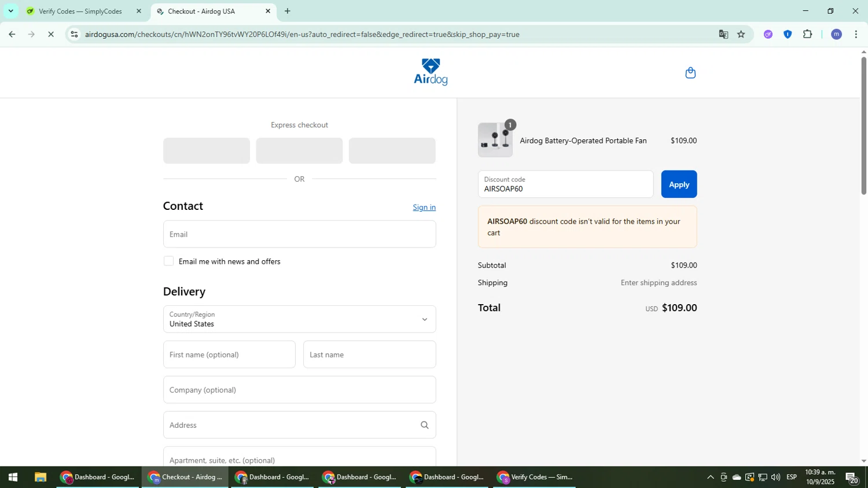This screenshot has height=488, width=868.
Task: Click the AIRSOAP60 invalid code message
Action: pyautogui.click(x=587, y=227)
